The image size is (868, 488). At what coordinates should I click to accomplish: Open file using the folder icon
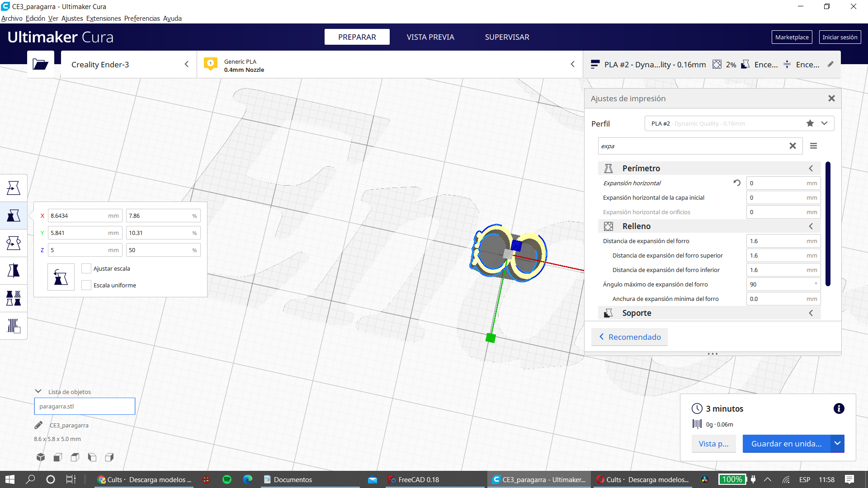coord(40,64)
